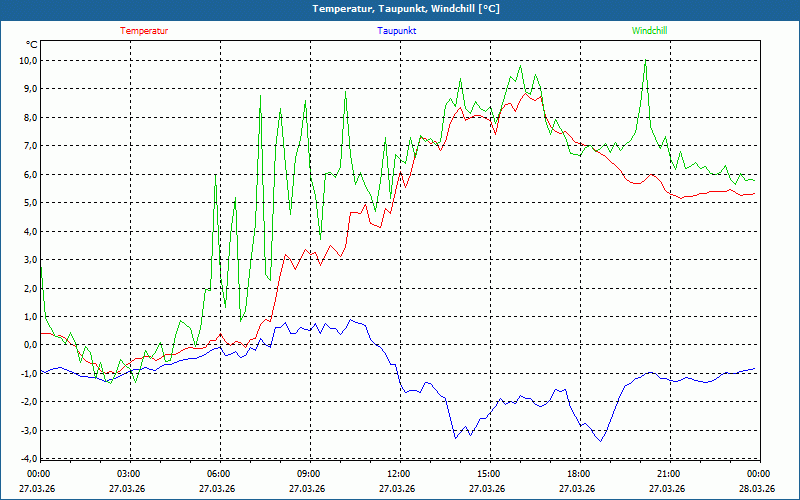Click the red Temperatur legend label
Viewport: 800px width, 500px height.
(144, 31)
